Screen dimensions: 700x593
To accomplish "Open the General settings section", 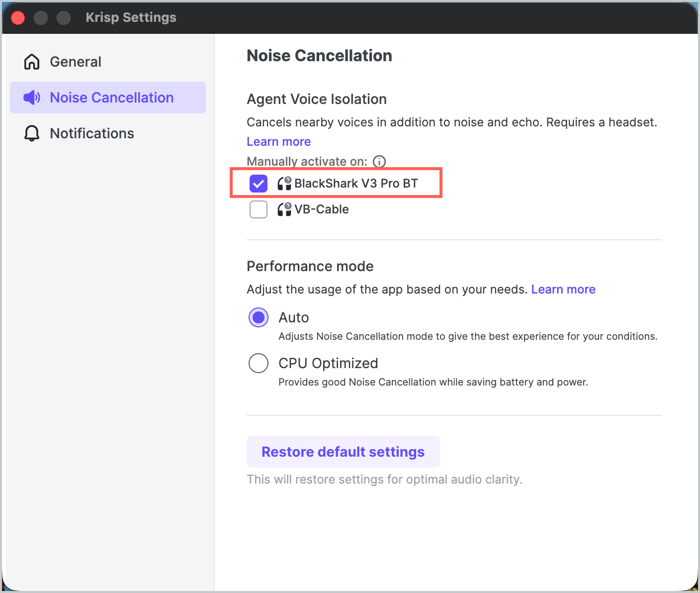I will click(x=108, y=62).
